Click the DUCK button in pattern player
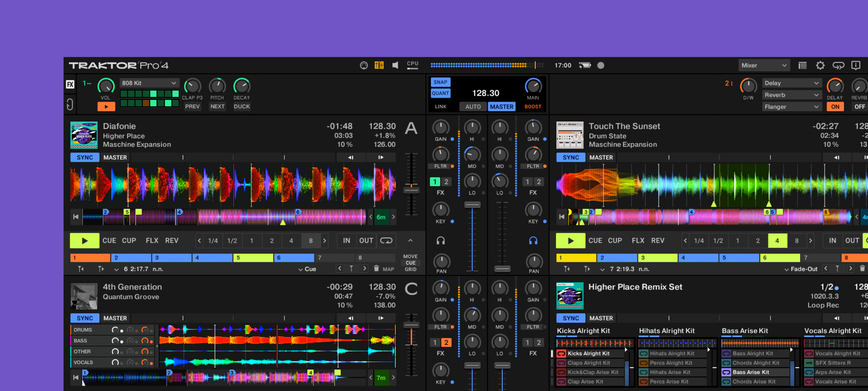868x391 pixels. 242,107
